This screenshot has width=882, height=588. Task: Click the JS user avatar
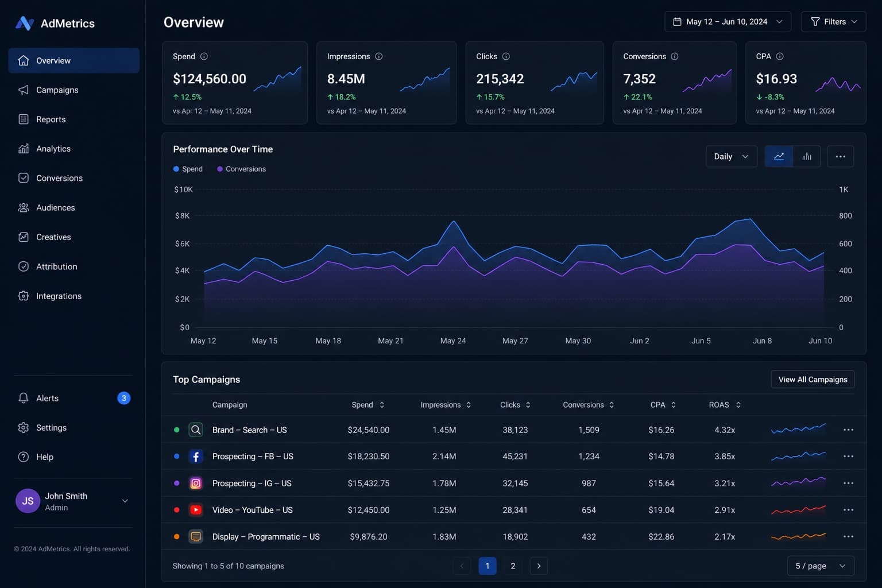pyautogui.click(x=28, y=501)
